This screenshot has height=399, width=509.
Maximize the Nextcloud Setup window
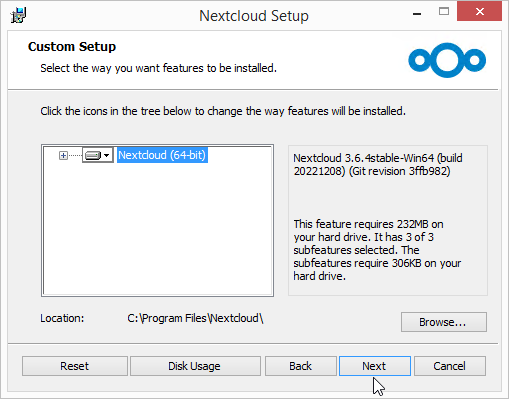click(x=444, y=12)
